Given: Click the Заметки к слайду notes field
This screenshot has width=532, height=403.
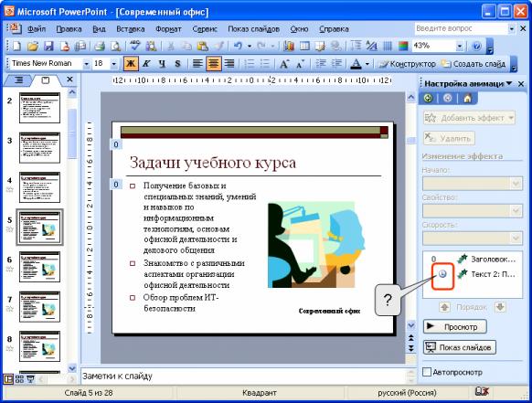Looking at the screenshot, I should (x=243, y=376).
